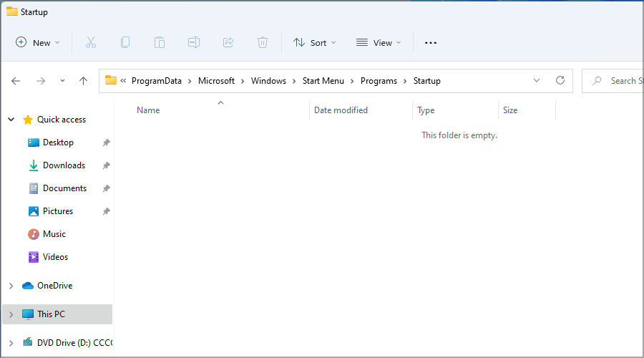Click the Paste clipboard icon
This screenshot has height=358, width=644.
[160, 43]
